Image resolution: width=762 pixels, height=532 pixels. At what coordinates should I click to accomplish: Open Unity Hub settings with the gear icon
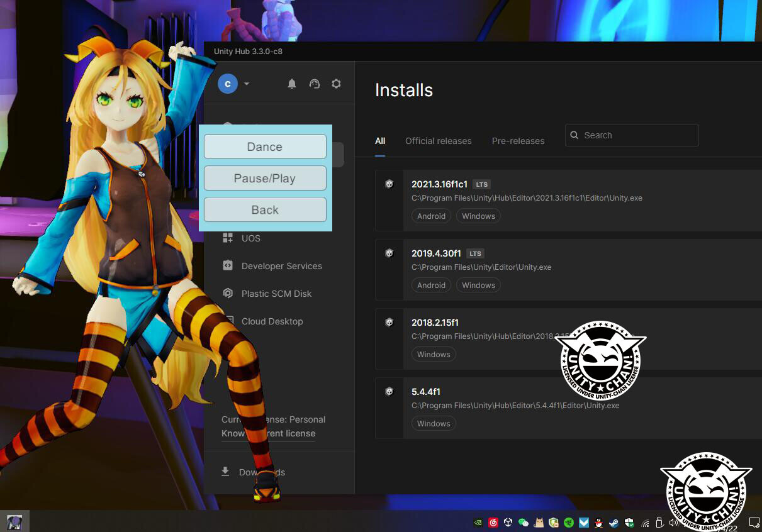point(336,83)
